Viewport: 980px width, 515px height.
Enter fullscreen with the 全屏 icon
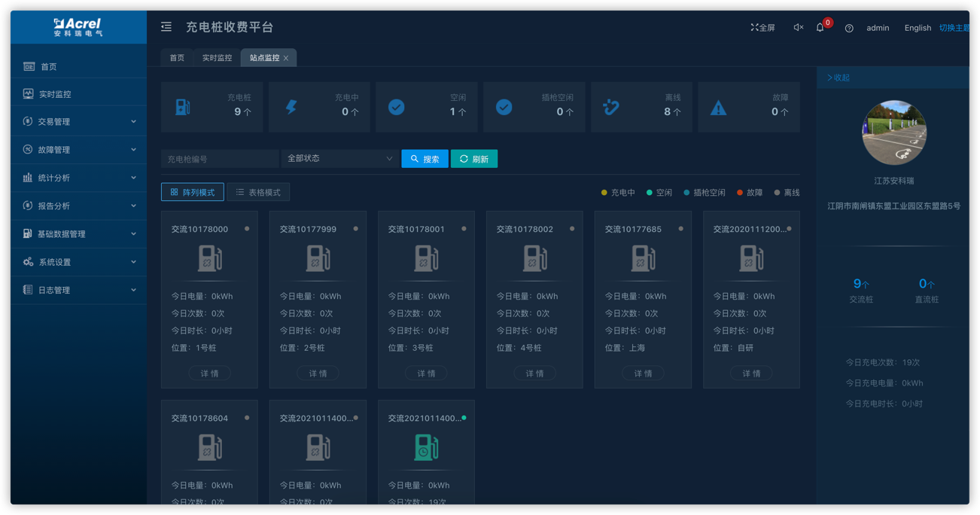[x=762, y=28]
